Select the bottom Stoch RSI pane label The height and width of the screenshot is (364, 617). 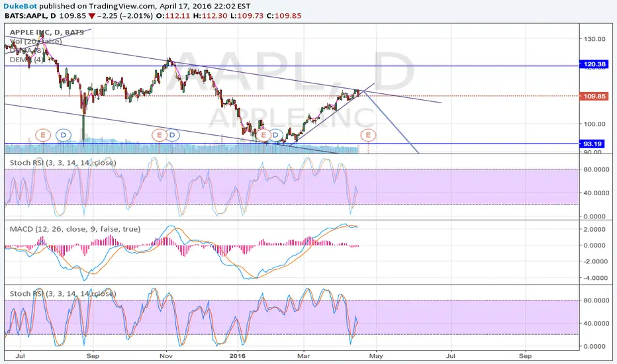63,294
